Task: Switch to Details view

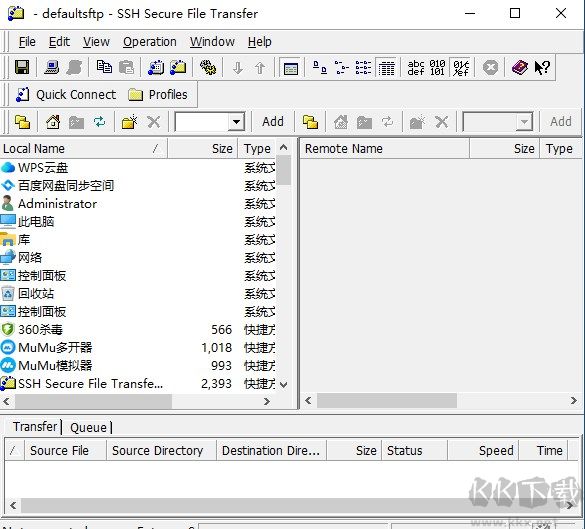Action: [386, 68]
